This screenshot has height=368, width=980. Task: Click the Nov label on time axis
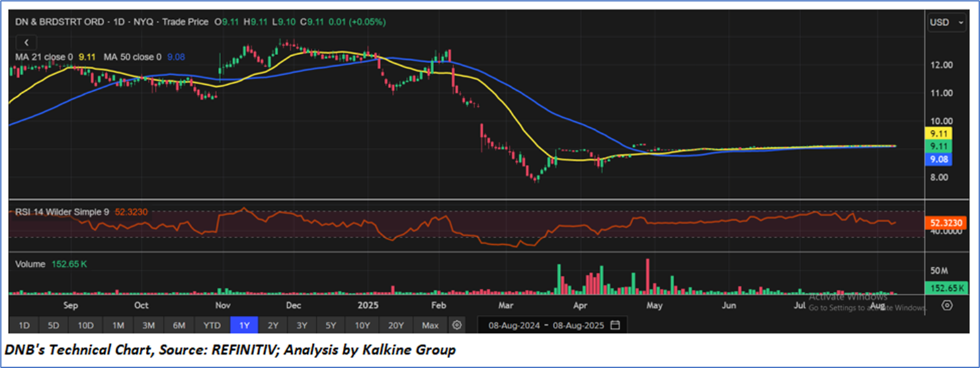222,305
